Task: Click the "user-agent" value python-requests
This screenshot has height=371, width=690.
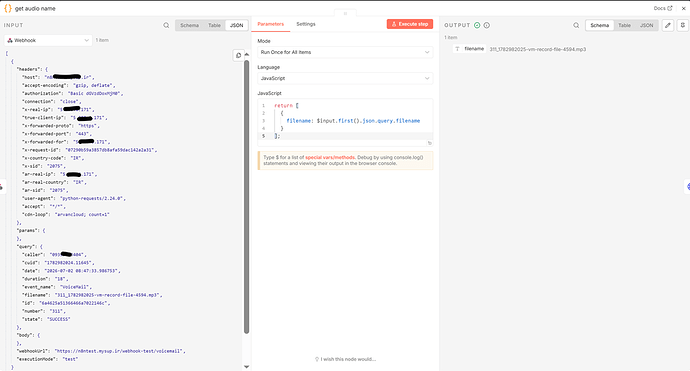Action: point(92,198)
